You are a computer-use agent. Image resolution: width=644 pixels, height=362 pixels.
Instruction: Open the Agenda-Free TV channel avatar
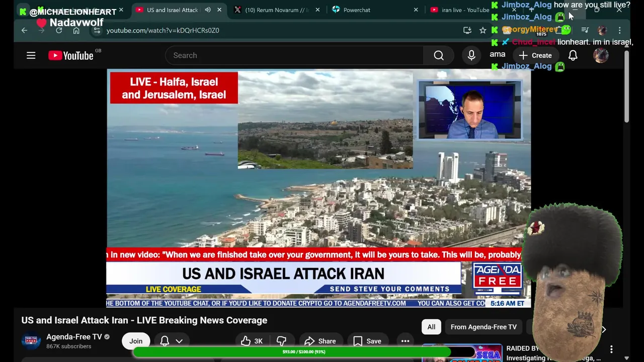[x=31, y=341]
